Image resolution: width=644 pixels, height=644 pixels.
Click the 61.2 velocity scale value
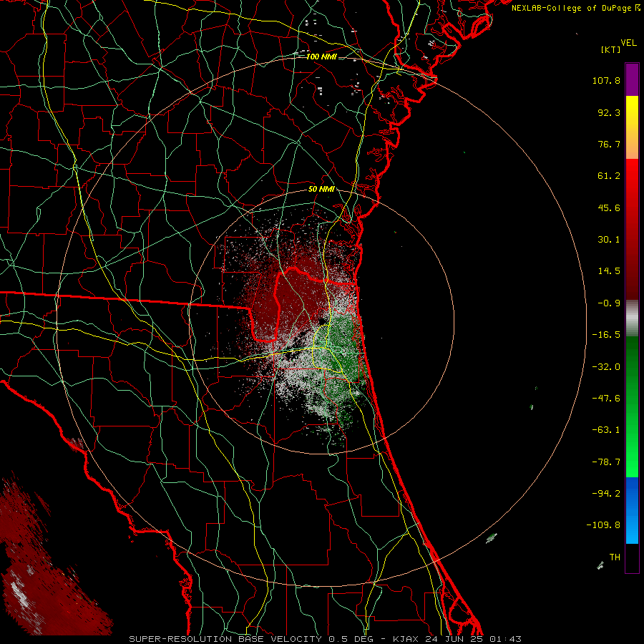[609, 176]
